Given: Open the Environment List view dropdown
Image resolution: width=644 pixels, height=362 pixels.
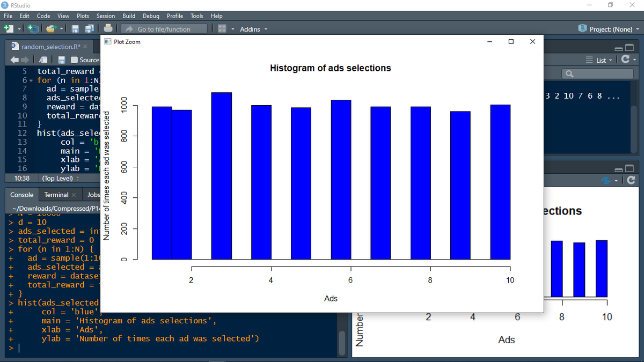Looking at the screenshot, I should tap(599, 60).
